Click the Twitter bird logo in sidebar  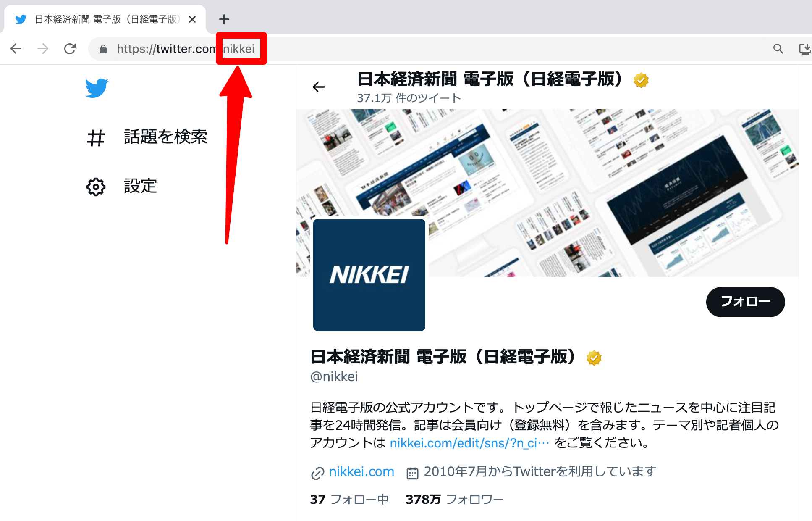click(97, 88)
